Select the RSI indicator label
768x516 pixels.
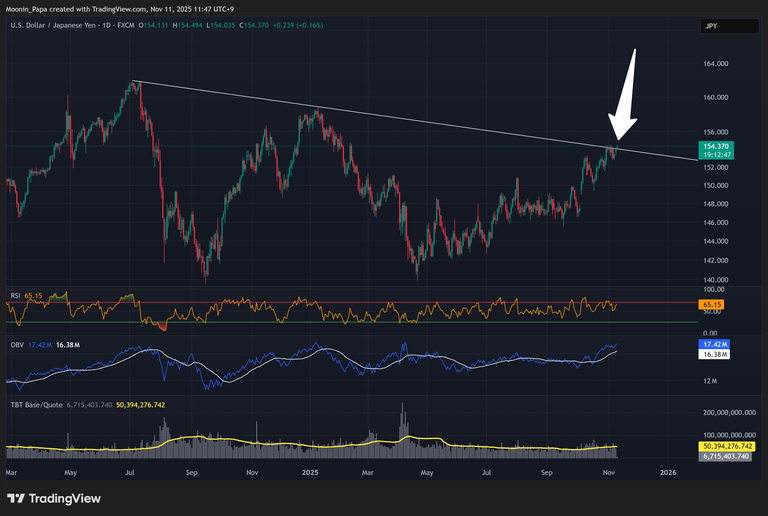(17, 296)
